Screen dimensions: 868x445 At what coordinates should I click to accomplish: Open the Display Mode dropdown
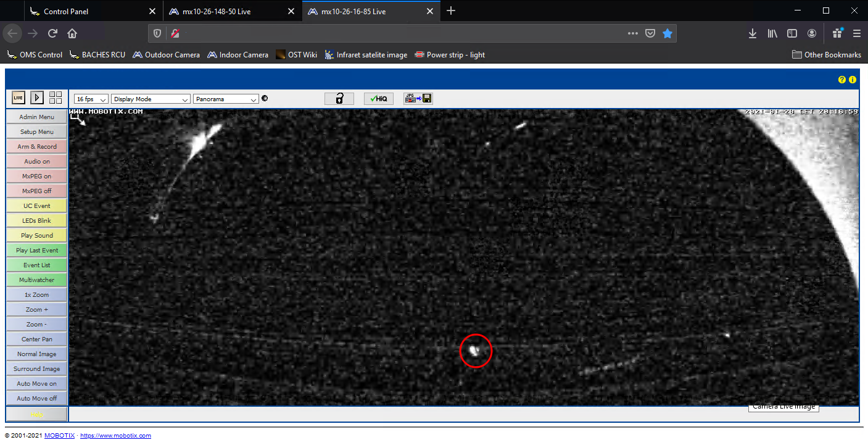click(x=151, y=99)
